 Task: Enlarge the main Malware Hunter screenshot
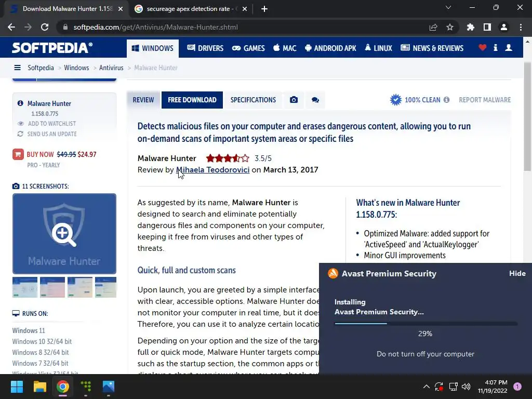[64, 234]
